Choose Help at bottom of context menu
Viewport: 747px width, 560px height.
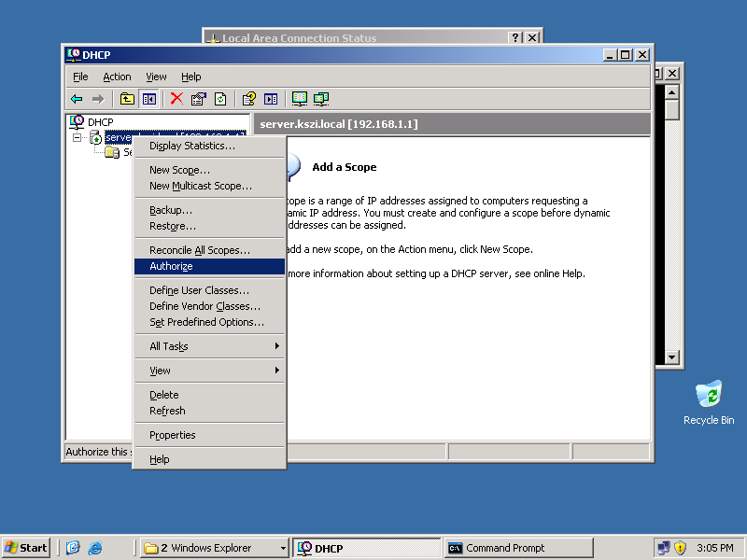(x=209, y=459)
